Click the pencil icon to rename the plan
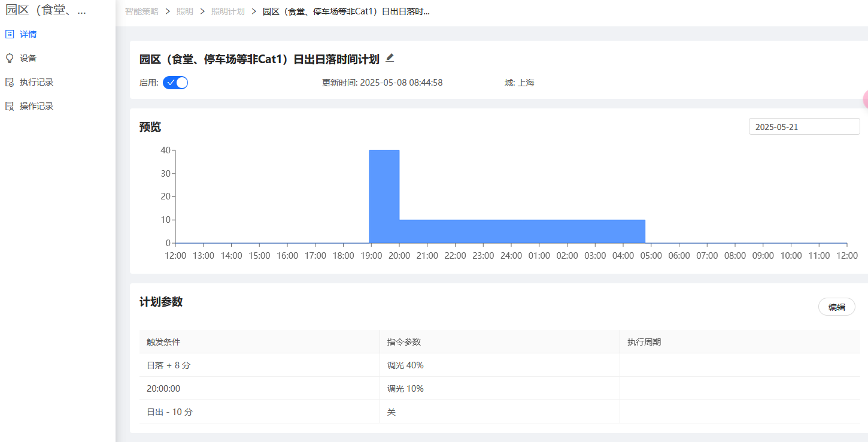Screen dimensions: 868x442 click(x=390, y=58)
